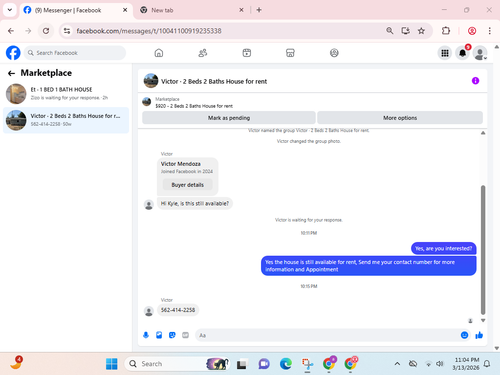
Task: Expand the tab search dropdown
Action: click(10, 10)
